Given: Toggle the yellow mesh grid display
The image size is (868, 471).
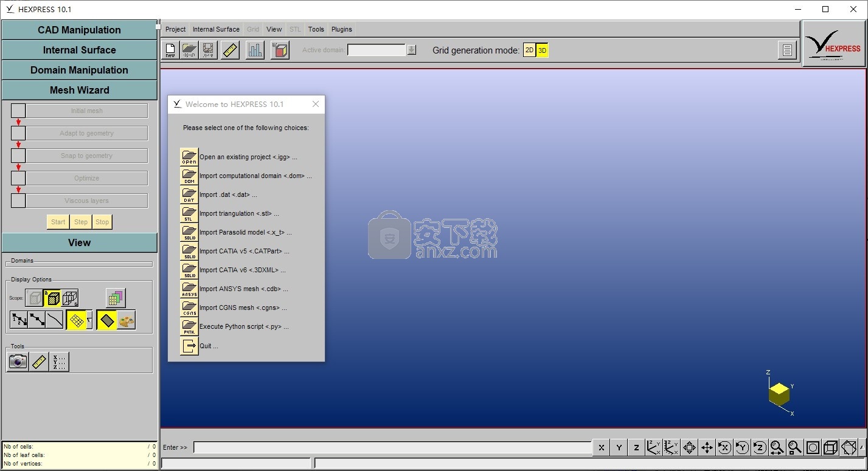Looking at the screenshot, I should click(x=76, y=320).
